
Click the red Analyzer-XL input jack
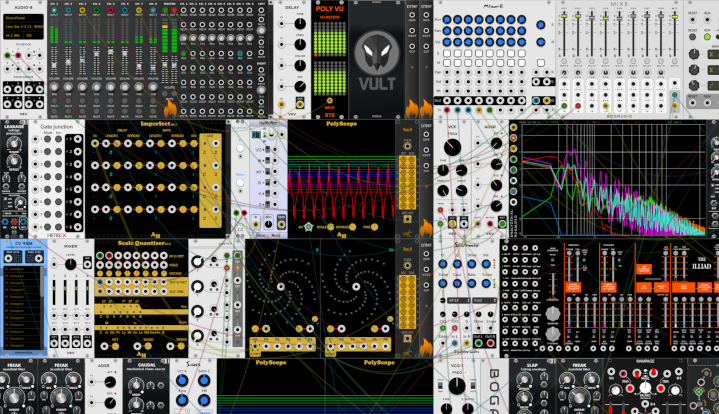(514, 138)
